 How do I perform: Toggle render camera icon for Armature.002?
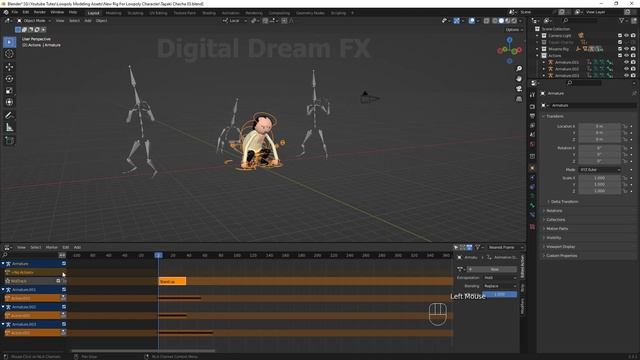[x=633, y=69]
